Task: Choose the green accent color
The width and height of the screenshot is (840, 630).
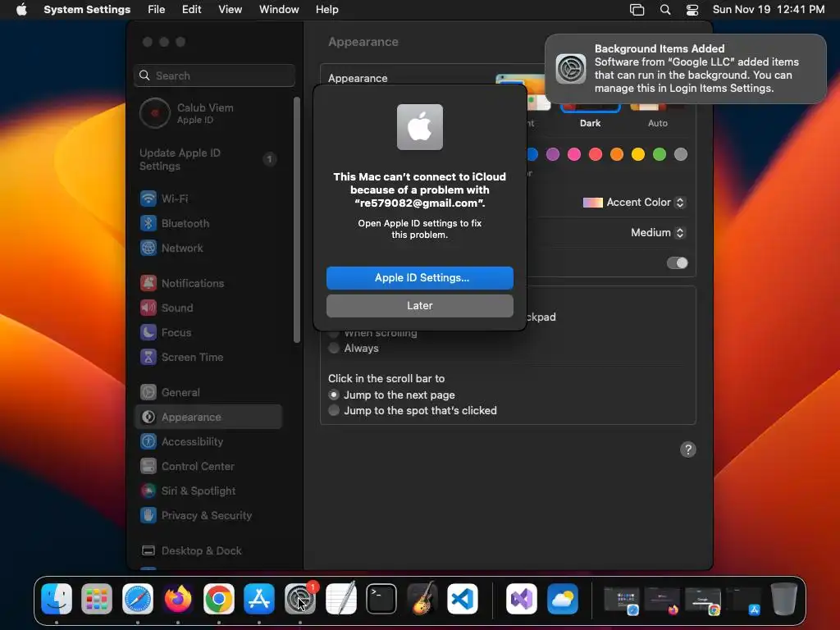Action: click(660, 154)
